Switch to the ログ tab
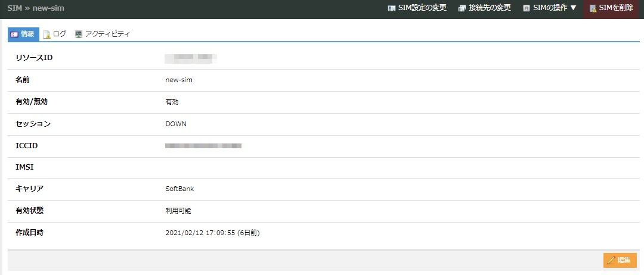 59,35
